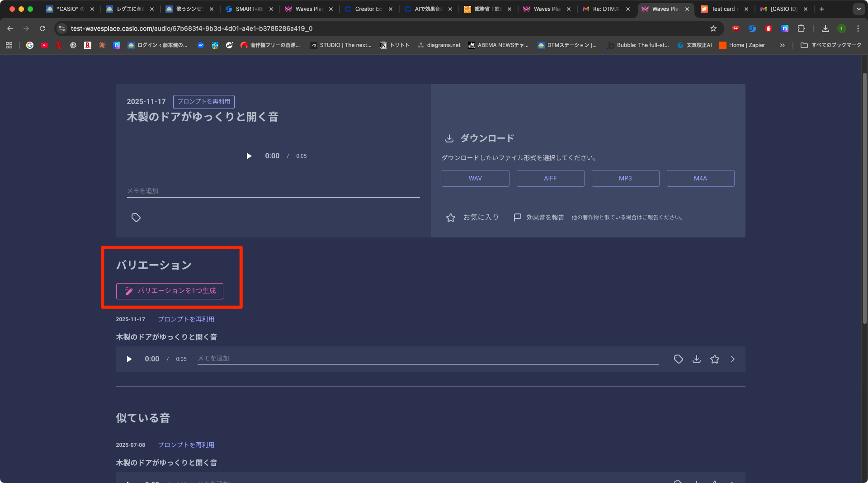Play the variation audio row
This screenshot has height=483, width=868.
pos(129,359)
